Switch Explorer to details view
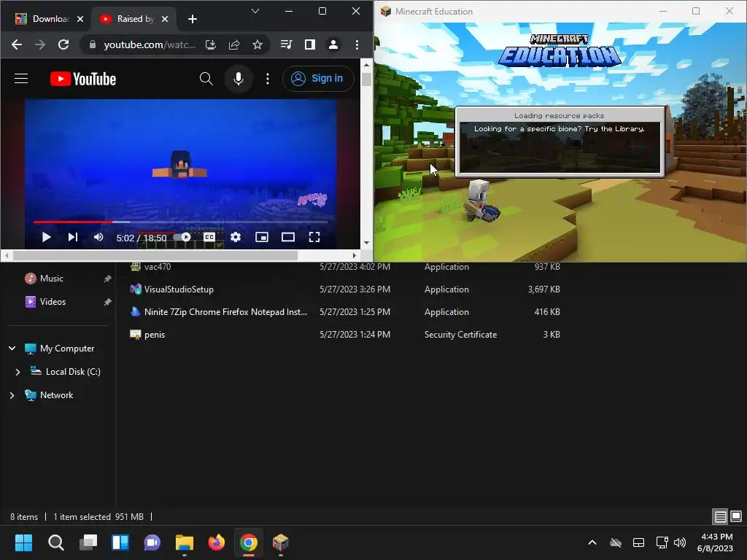 click(720, 516)
